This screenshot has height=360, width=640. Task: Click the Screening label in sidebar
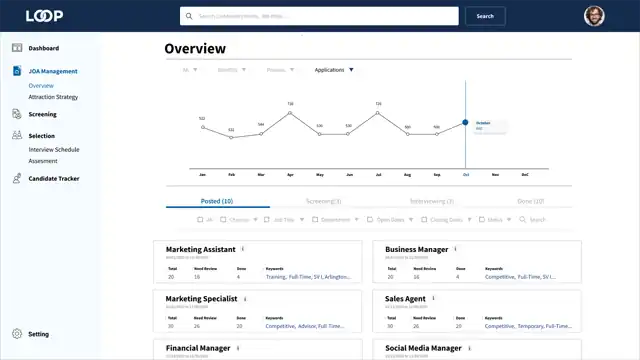point(42,114)
